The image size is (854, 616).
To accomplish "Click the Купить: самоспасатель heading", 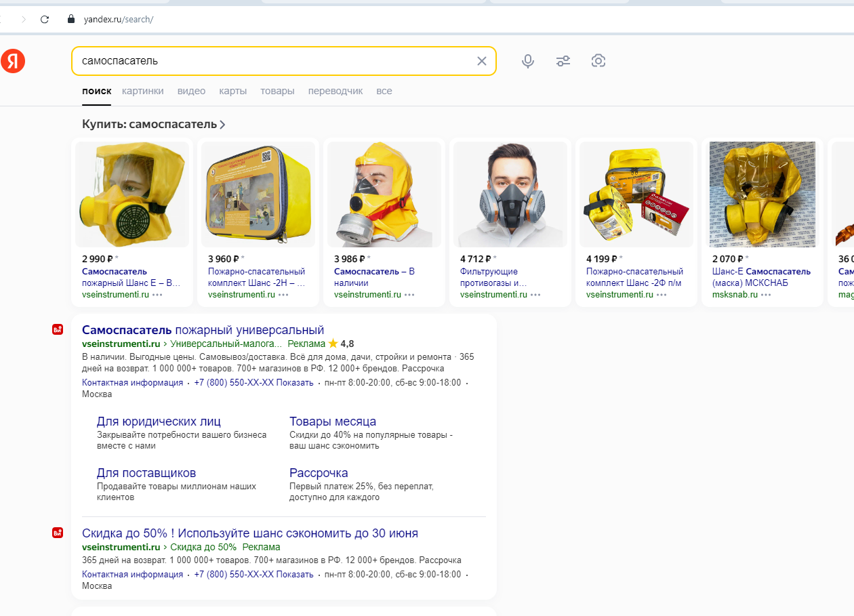I will point(149,125).
